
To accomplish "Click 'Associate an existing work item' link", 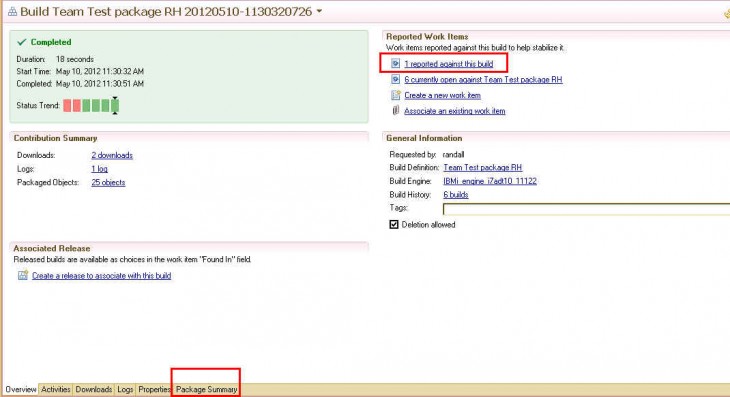I will (454, 111).
